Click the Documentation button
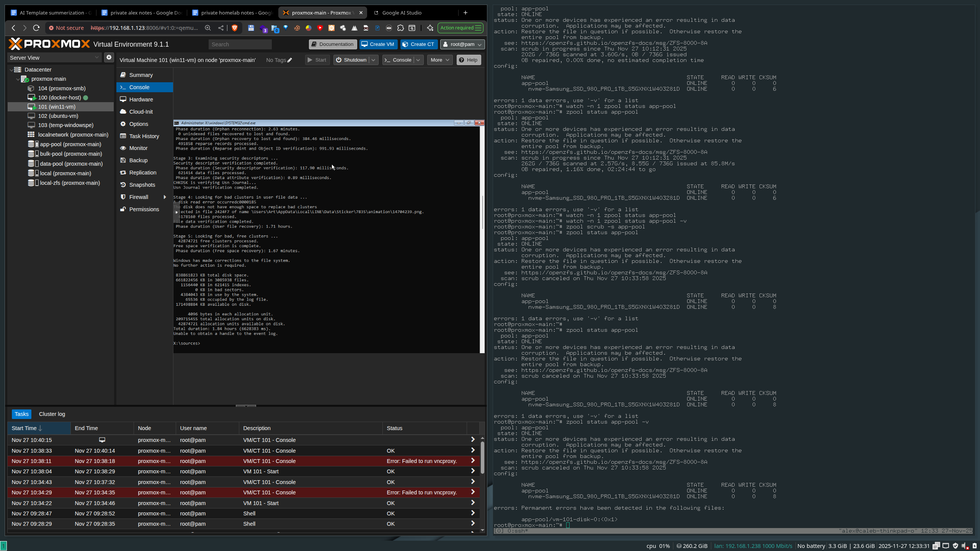980x551 pixels. 333,44
